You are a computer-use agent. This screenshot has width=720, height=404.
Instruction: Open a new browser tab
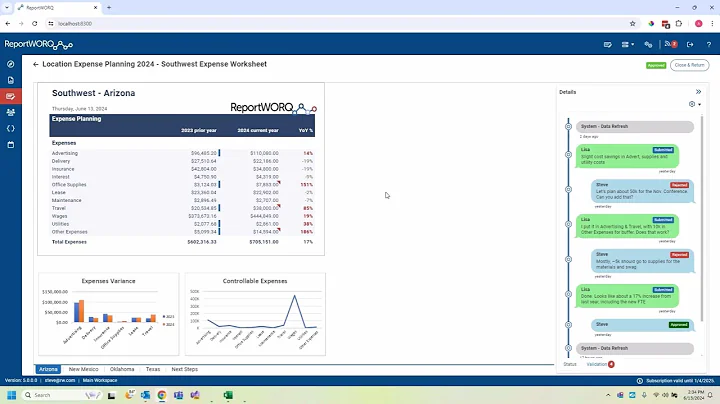click(109, 7)
